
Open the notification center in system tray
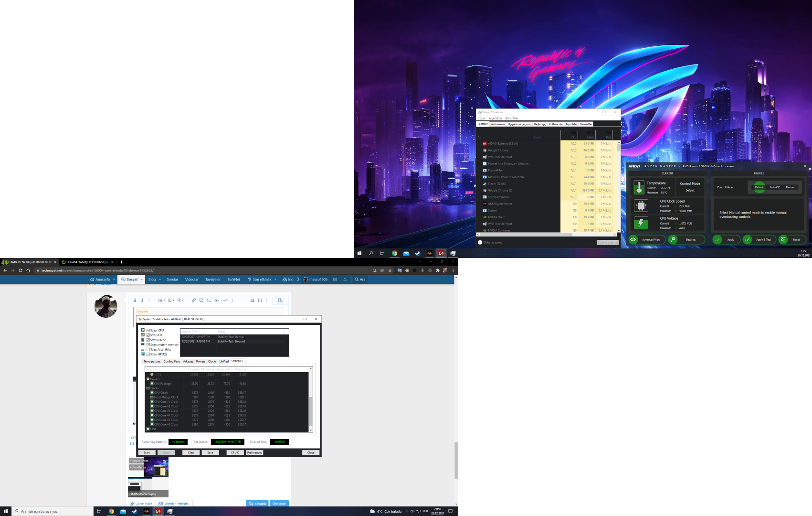[450, 511]
